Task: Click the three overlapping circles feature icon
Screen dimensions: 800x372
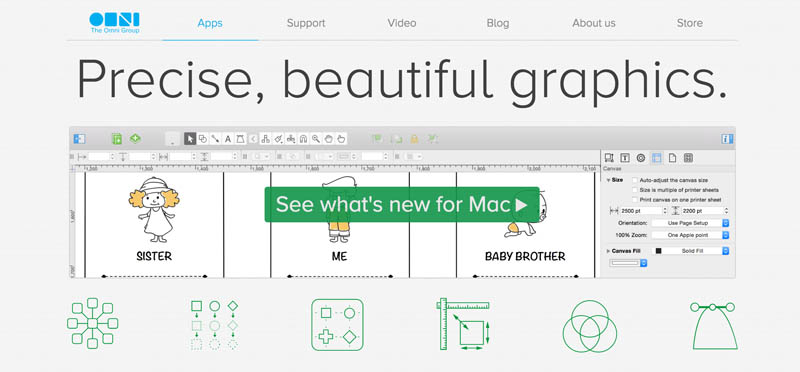Action: pyautogui.click(x=590, y=326)
